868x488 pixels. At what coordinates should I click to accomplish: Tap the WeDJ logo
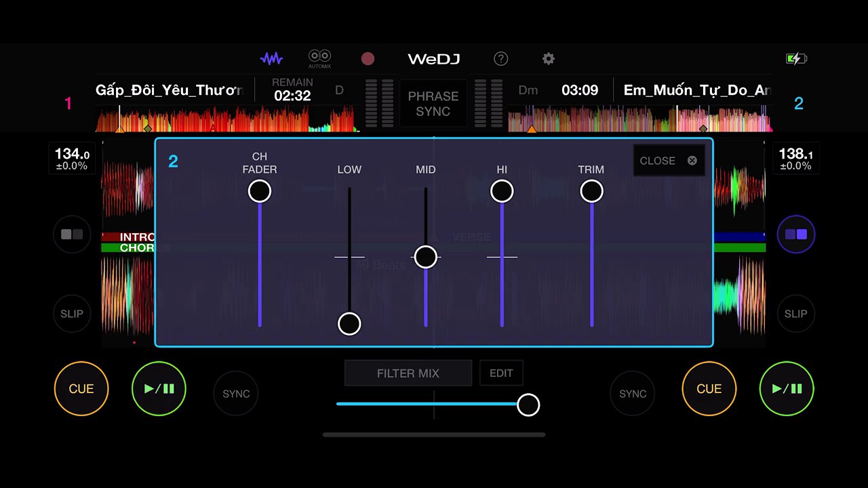tap(434, 59)
